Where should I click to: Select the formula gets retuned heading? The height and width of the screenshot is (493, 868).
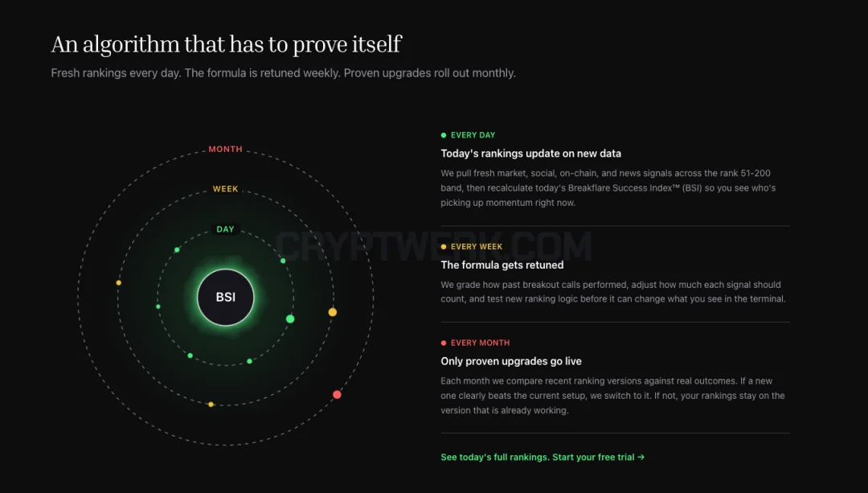pos(502,265)
